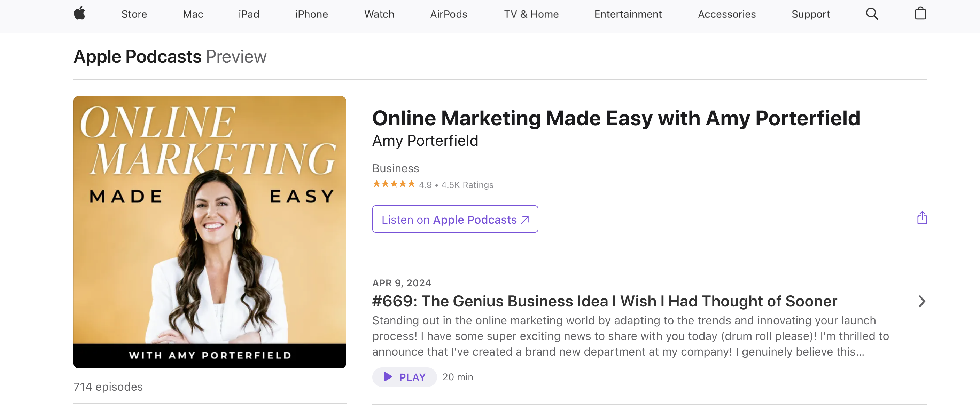Open the Watch menu

click(x=379, y=14)
